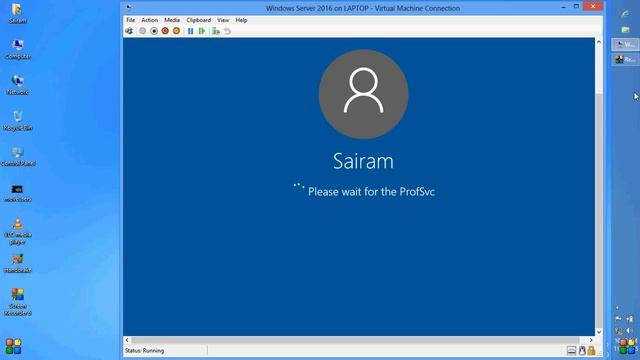
Task: Select the Handbrake desktop icon
Action: point(18,263)
